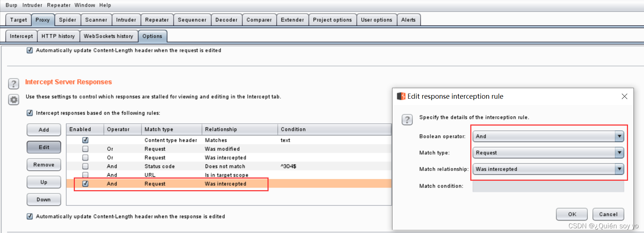Open the Intruder menu in the menu bar
This screenshot has height=233, width=644.
pos(32,5)
